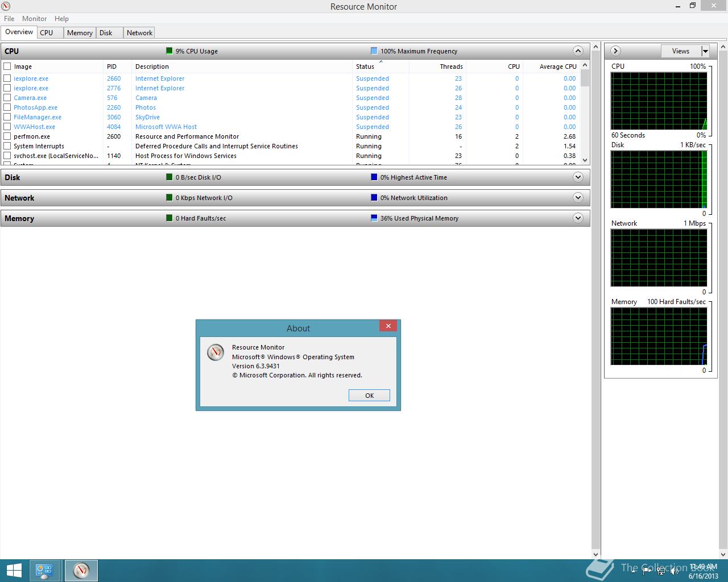
Task: Open Resource Monitor from the taskbar
Action: 81,571
